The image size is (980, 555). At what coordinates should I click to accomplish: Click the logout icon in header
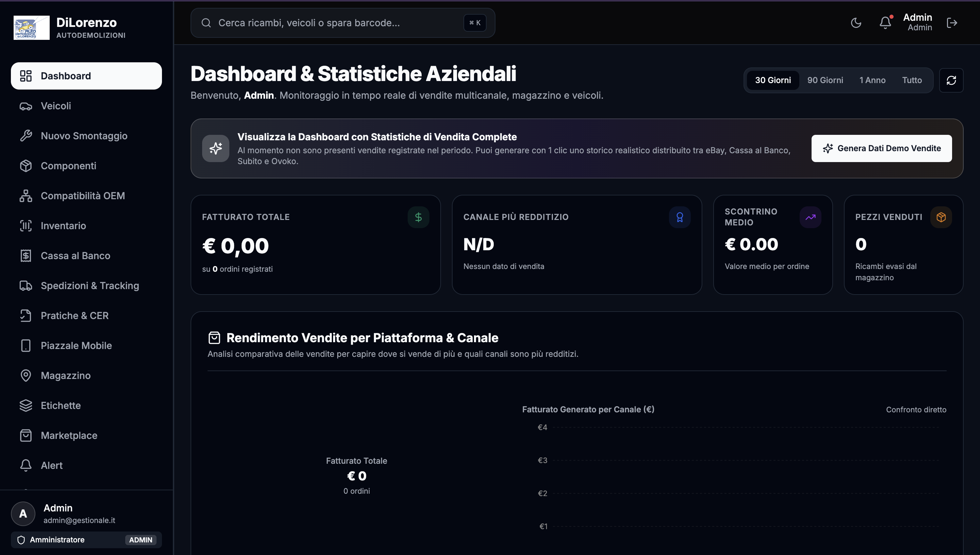(952, 23)
